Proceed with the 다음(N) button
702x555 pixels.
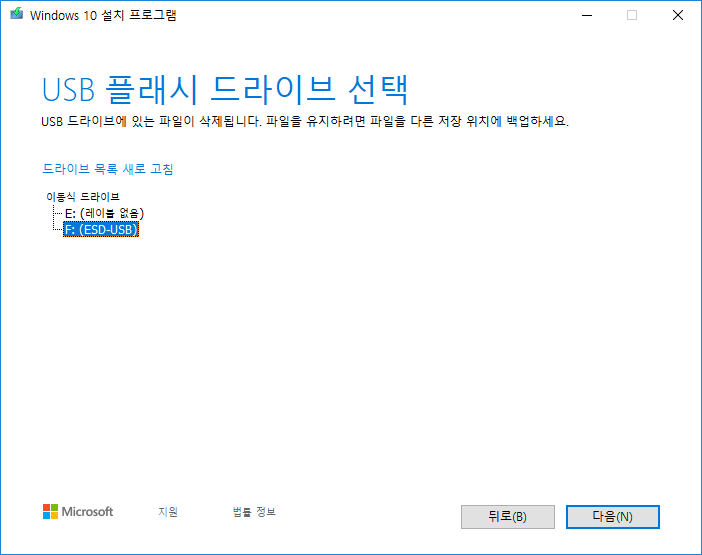point(612,517)
